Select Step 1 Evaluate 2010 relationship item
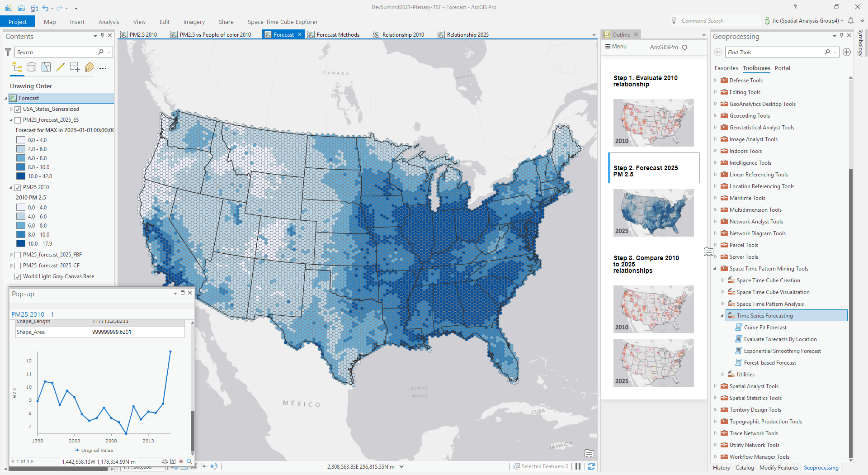The width and height of the screenshot is (868, 475). tap(645, 81)
